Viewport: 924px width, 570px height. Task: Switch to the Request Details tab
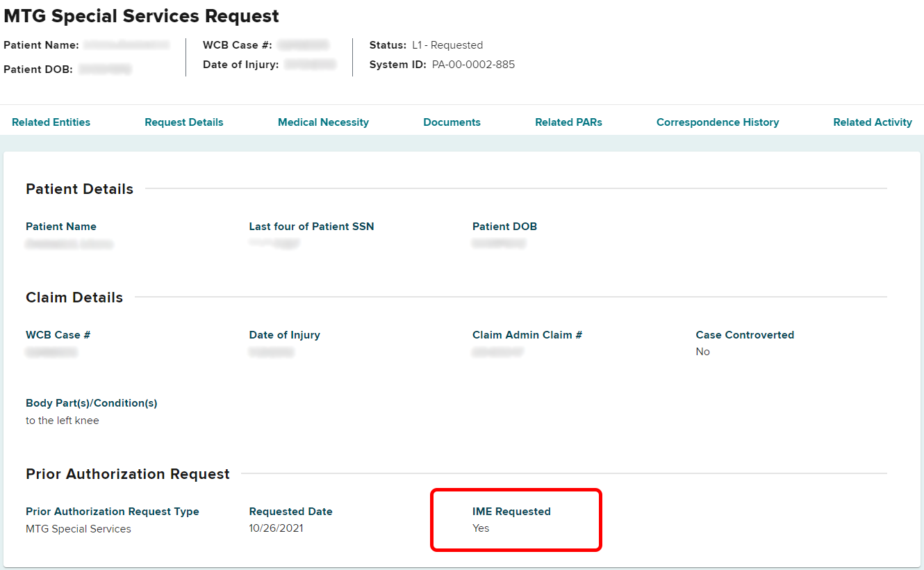click(x=183, y=122)
